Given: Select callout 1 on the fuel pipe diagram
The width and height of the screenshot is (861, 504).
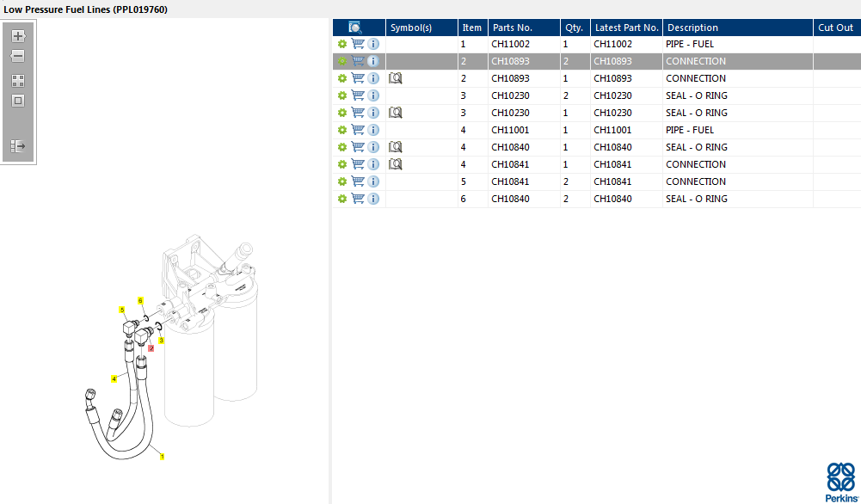Looking at the screenshot, I should coord(162,456).
